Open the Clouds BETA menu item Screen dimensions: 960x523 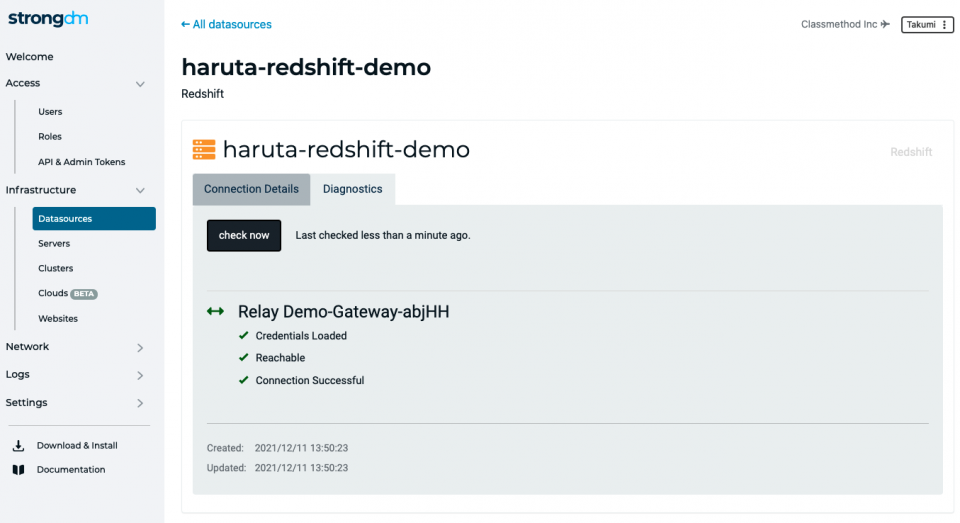(x=67, y=293)
